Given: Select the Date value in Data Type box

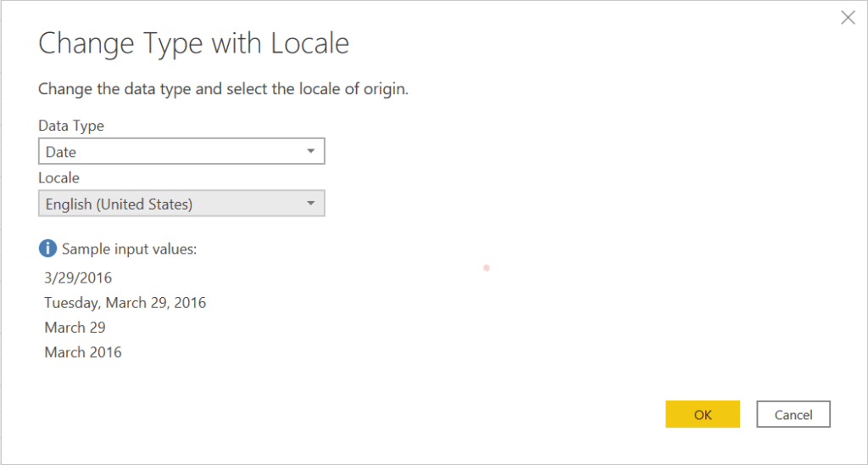Looking at the screenshot, I should tap(170, 152).
